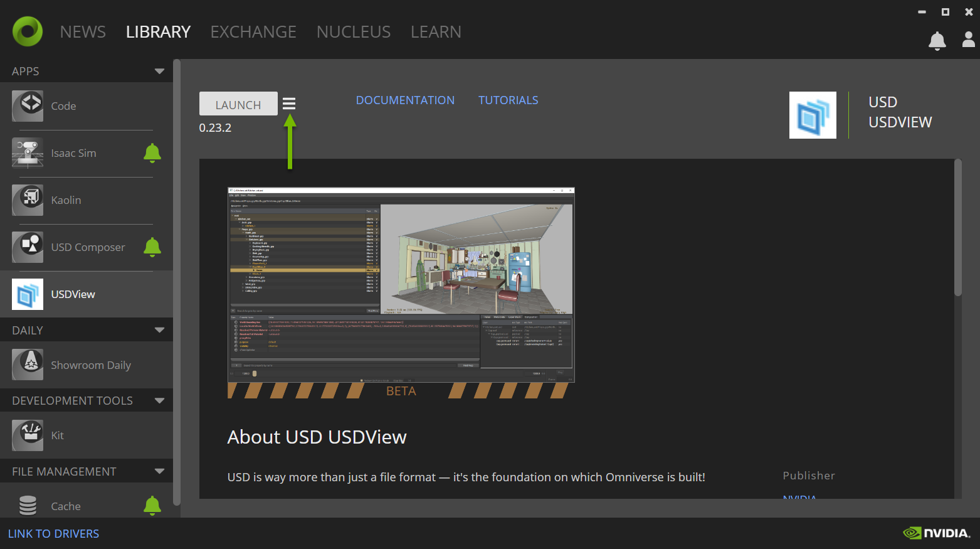Click the USD USDVIEW title text
This screenshot has height=549, width=980.
[x=900, y=112]
